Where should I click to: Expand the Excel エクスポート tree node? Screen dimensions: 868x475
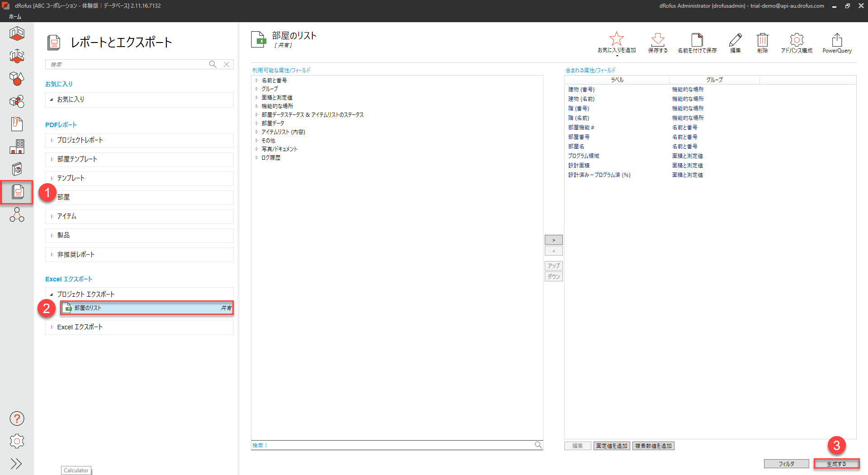click(x=52, y=327)
